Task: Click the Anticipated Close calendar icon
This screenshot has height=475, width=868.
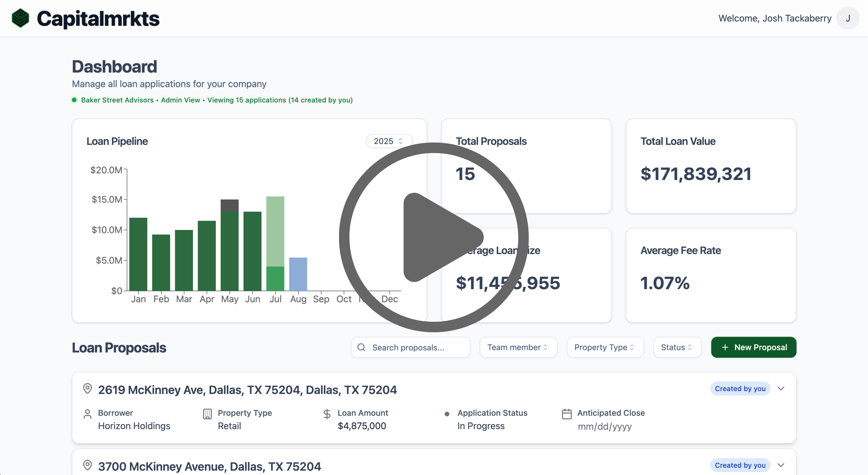Action: [567, 414]
